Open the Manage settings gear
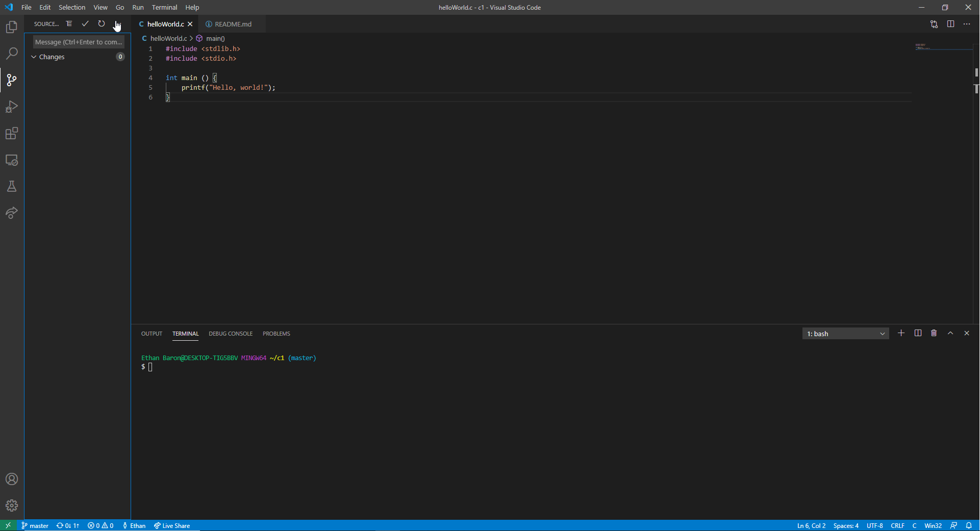This screenshot has width=980, height=531. (x=12, y=505)
